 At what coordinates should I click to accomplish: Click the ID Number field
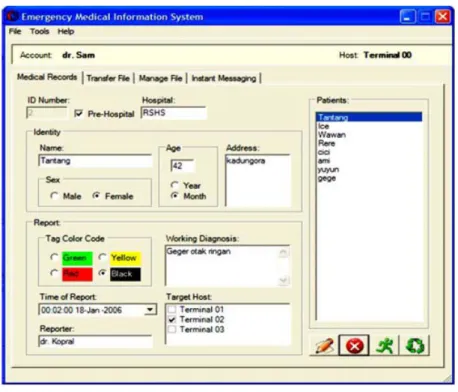point(47,113)
